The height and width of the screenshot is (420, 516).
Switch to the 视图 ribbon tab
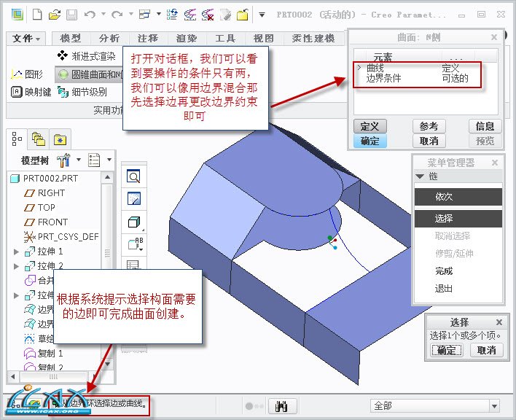coord(264,38)
